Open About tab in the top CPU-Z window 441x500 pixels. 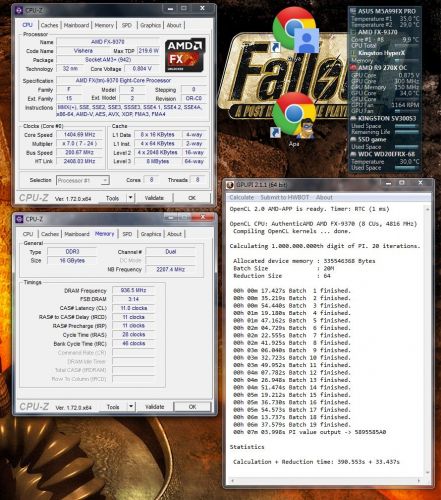point(174,25)
